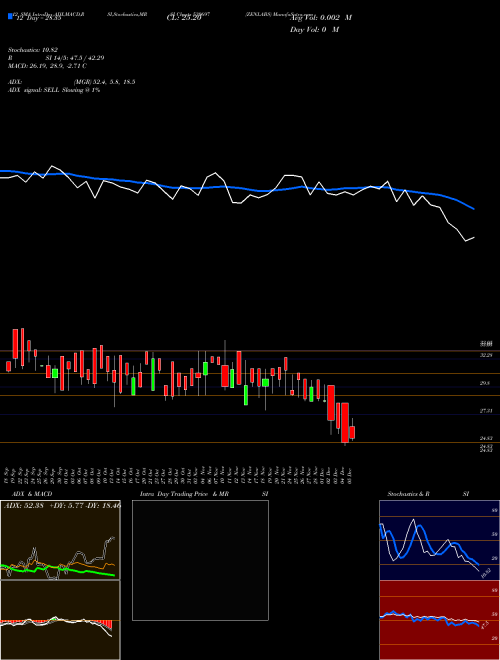This screenshot has width=500, height=660.
Task: Click the 'Day Vol: 0 M' text
Action: pos(314,30)
